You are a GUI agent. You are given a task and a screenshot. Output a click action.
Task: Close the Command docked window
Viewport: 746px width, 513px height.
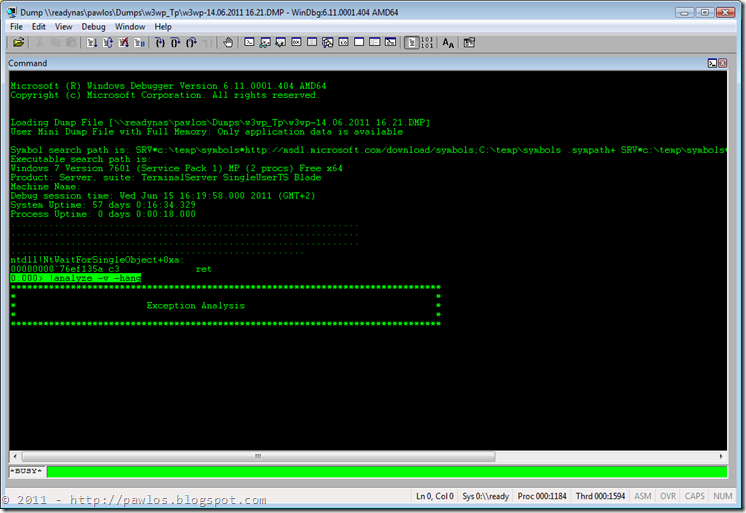point(723,63)
